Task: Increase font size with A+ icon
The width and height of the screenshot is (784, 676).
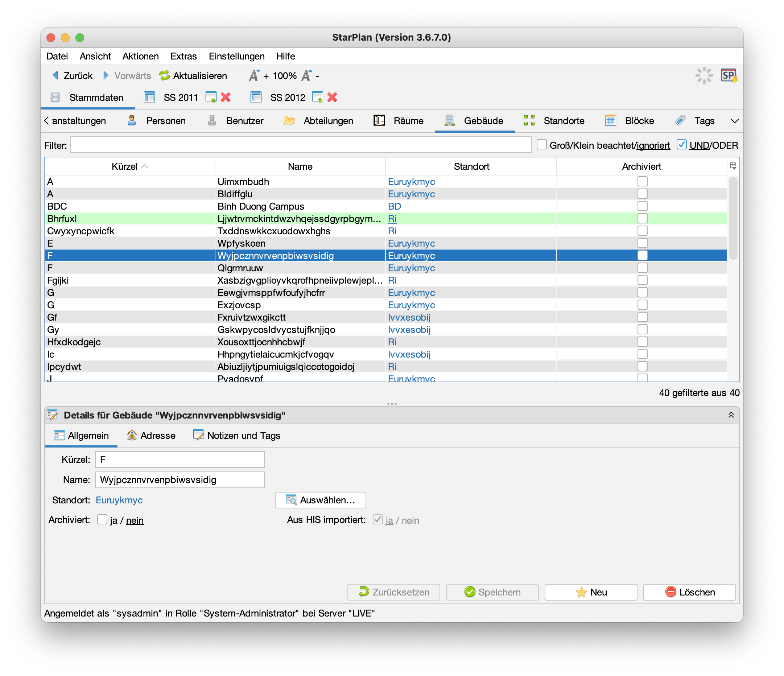Action: pos(254,76)
